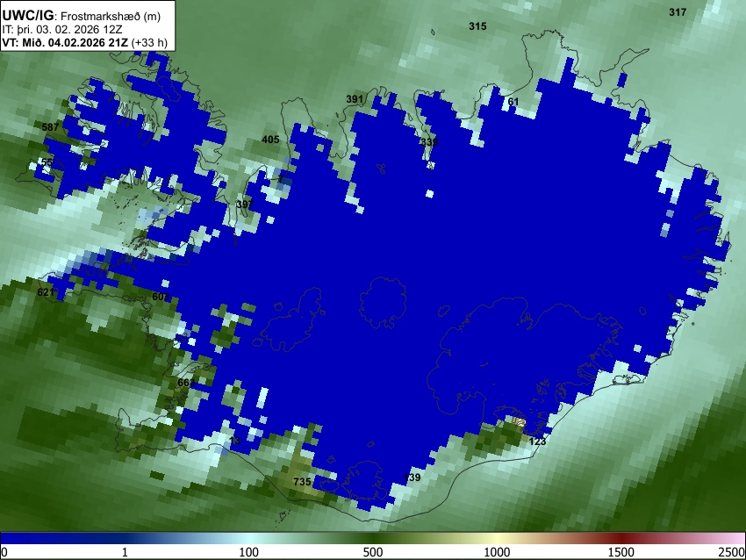Viewport: 746px width, 560px height.
Task: Click the '13' value near the southwest coast
Action: click(x=235, y=441)
